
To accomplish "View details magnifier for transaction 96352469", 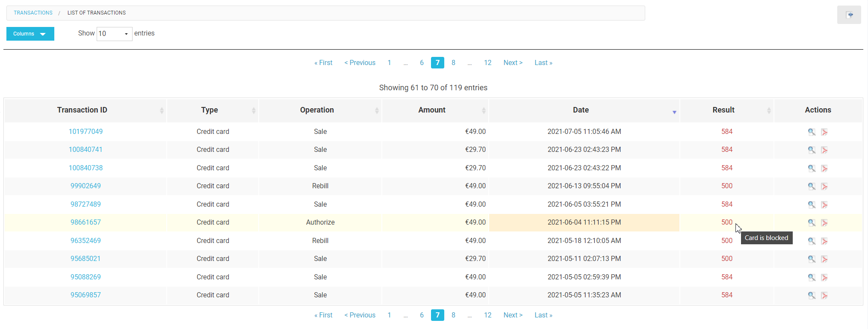I will point(811,241).
